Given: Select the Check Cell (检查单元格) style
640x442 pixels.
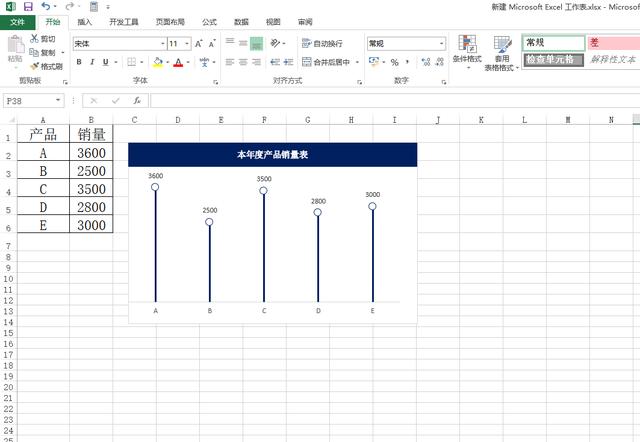Looking at the screenshot, I should [553, 60].
